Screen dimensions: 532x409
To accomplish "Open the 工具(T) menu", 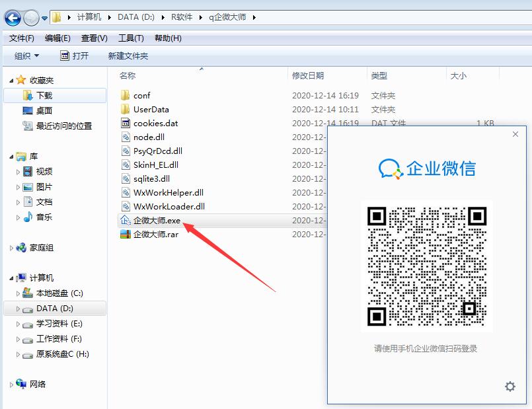I will (131, 38).
